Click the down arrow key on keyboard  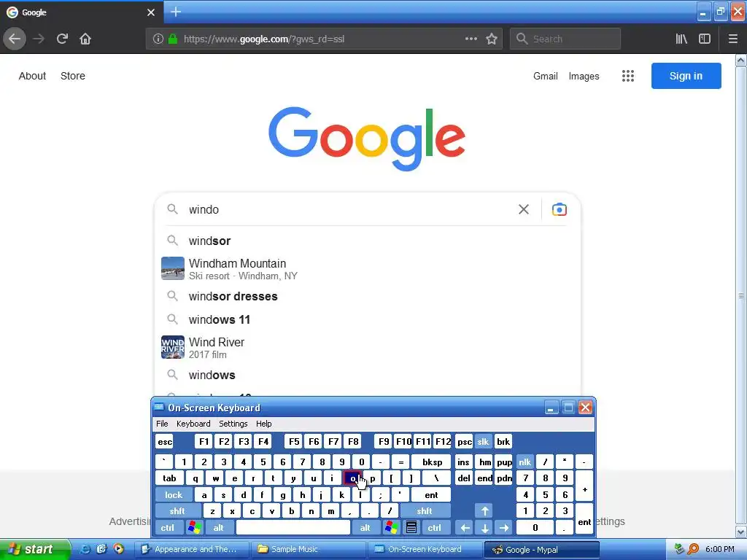pyautogui.click(x=484, y=528)
